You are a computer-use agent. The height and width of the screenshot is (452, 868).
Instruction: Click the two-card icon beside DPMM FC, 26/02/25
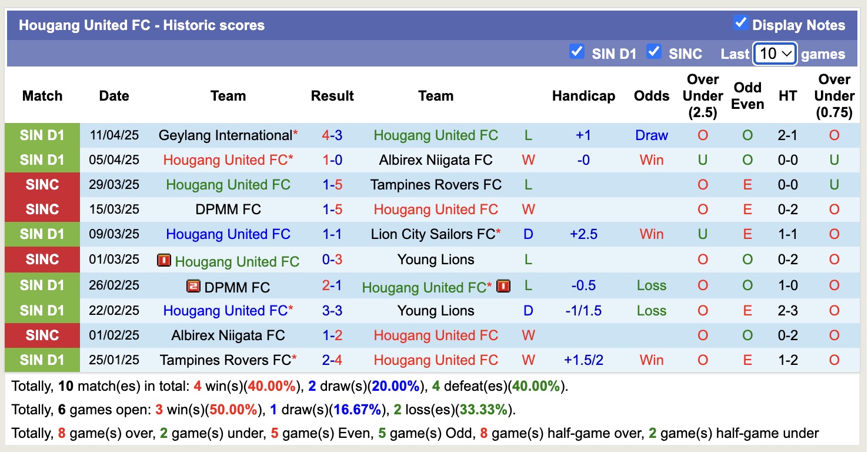coord(193,286)
